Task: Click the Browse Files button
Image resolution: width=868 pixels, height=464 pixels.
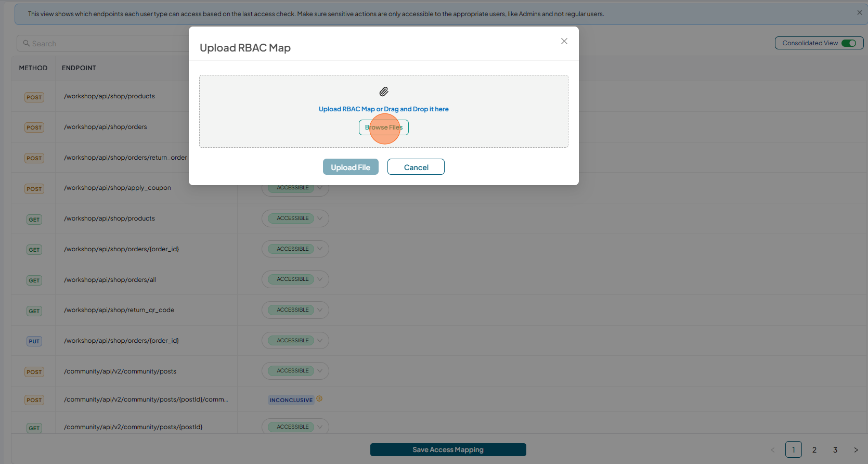Action: tap(384, 127)
